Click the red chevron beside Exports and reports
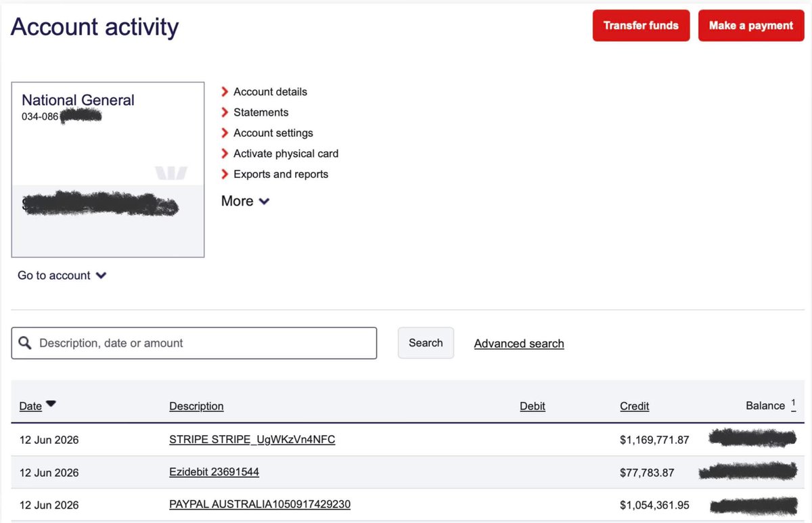Viewport: 812px width, 523px height. tap(225, 174)
